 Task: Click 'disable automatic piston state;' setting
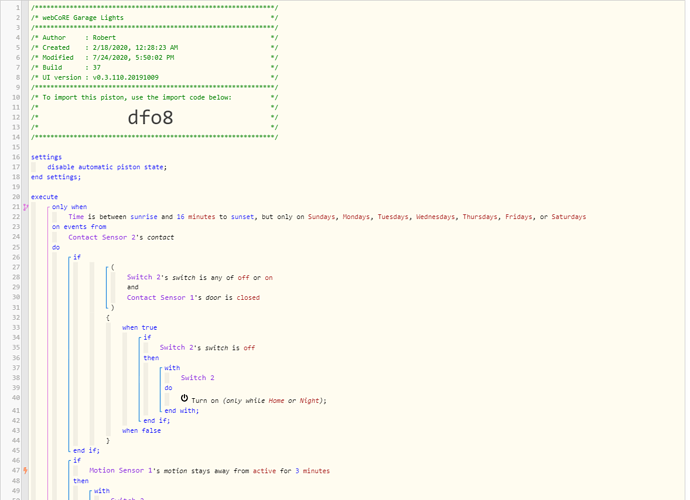pos(107,167)
